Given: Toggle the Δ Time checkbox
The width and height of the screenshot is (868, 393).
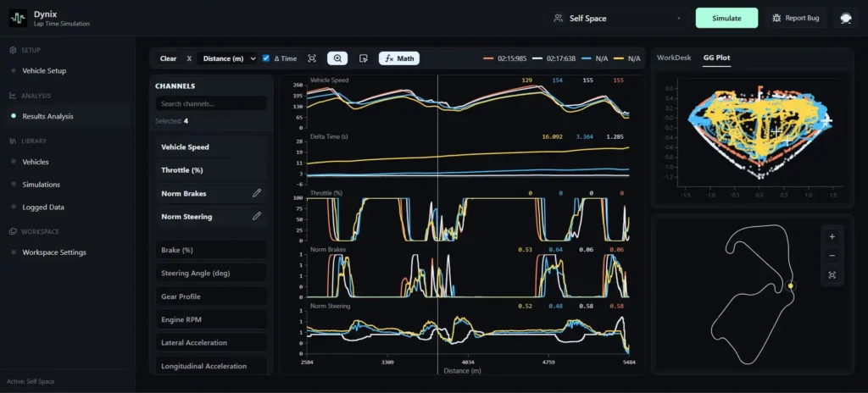Looking at the screenshot, I should [x=266, y=58].
